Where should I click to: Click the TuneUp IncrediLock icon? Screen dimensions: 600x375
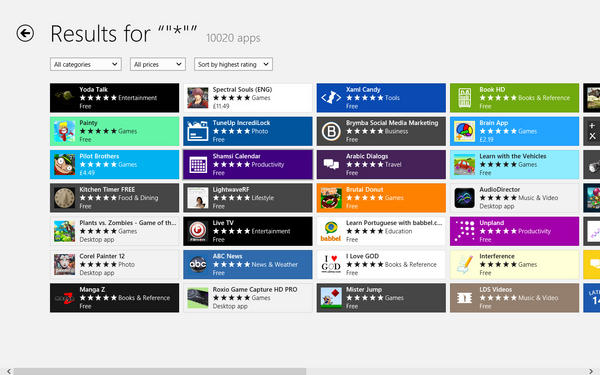[x=198, y=131]
